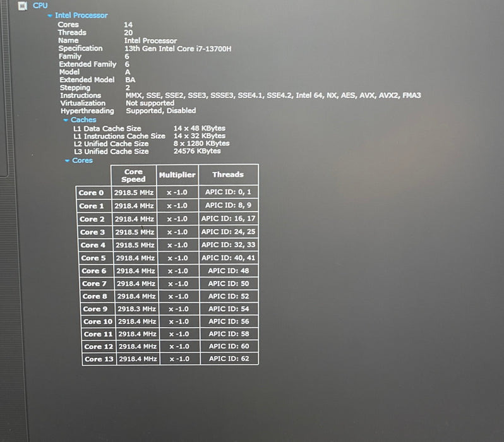Select the Threads value 20
504x442 pixels.
pos(128,32)
